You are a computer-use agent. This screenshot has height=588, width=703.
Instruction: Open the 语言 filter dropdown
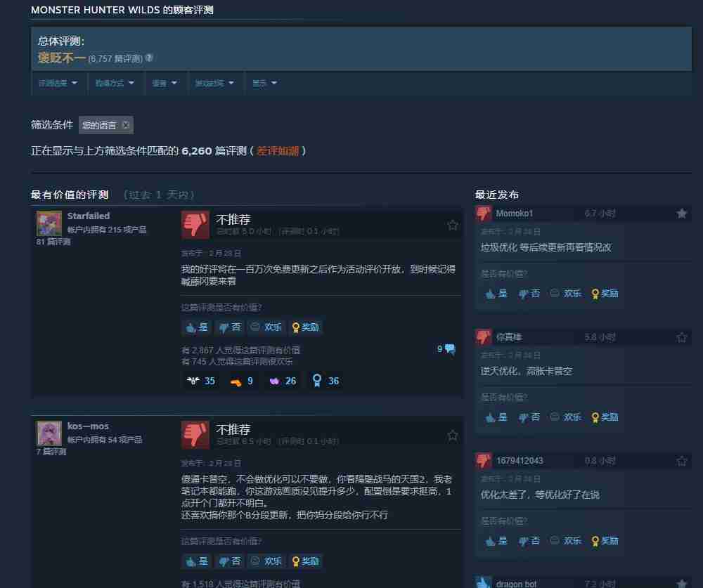click(x=165, y=83)
